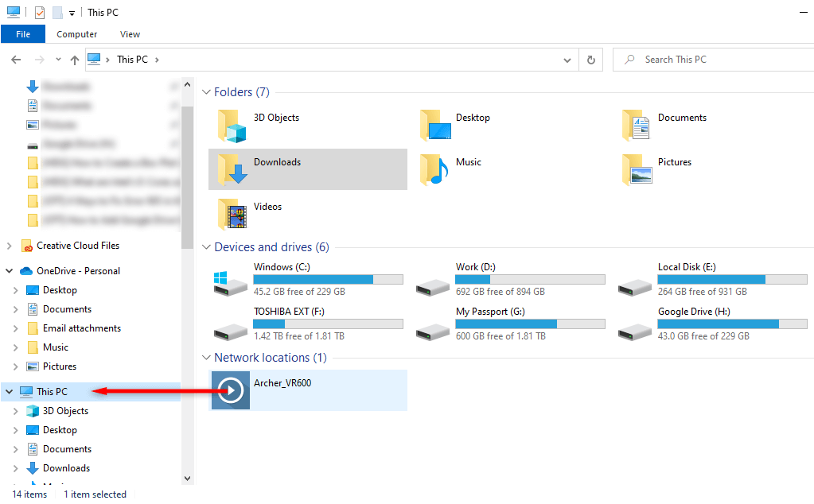The height and width of the screenshot is (504, 814).
Task: Collapse the This PC tree node
Action: point(9,392)
